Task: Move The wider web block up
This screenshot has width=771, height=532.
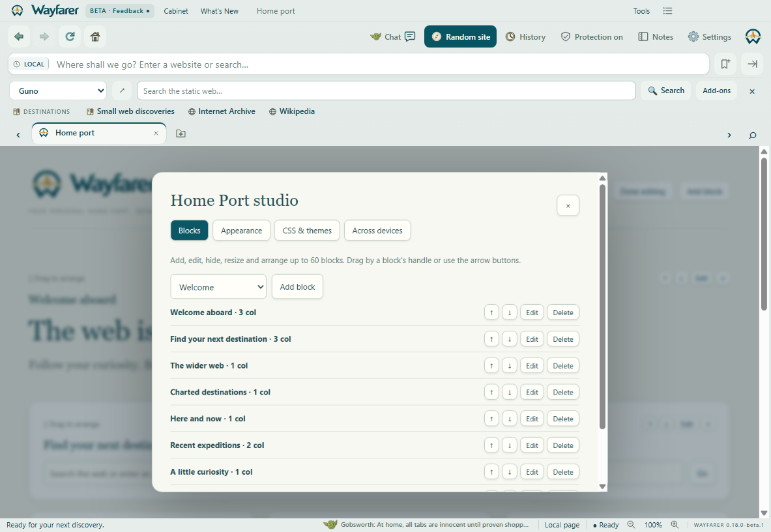Action: [x=491, y=365]
